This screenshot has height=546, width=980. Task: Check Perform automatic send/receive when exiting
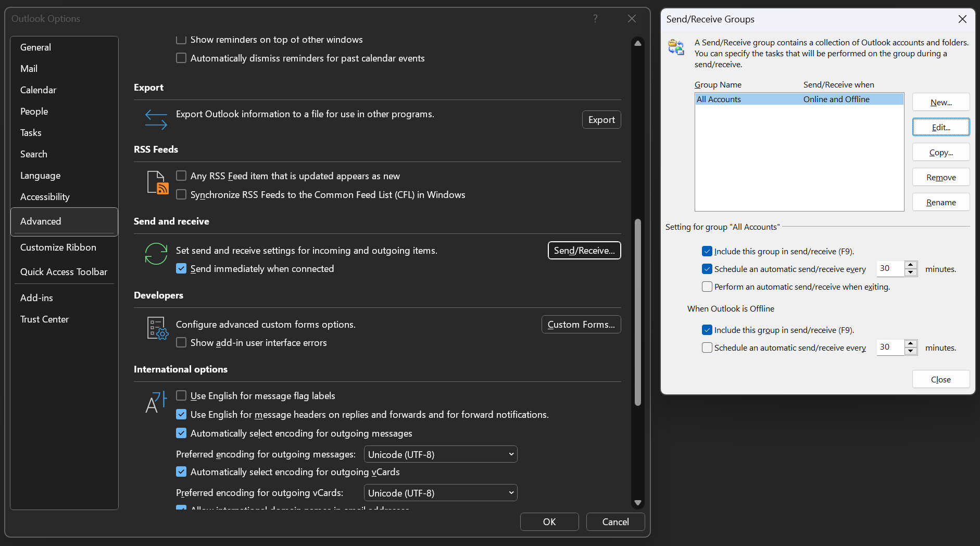(707, 287)
